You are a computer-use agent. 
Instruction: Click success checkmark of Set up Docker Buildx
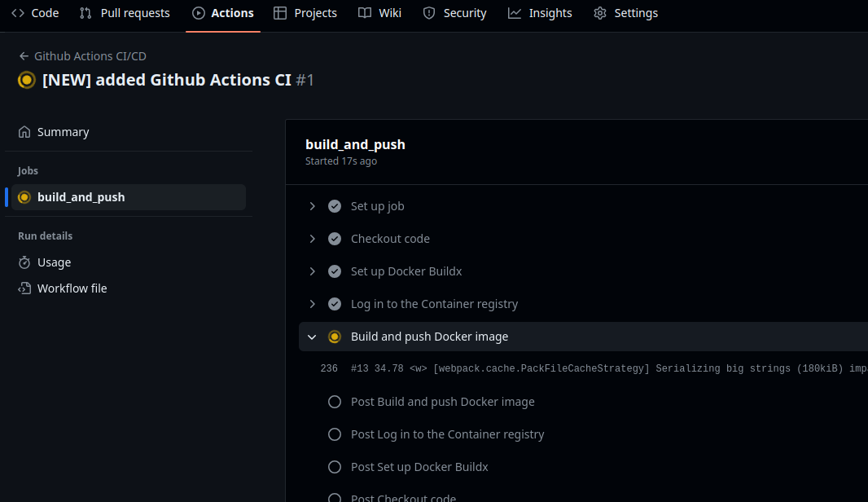pos(335,271)
